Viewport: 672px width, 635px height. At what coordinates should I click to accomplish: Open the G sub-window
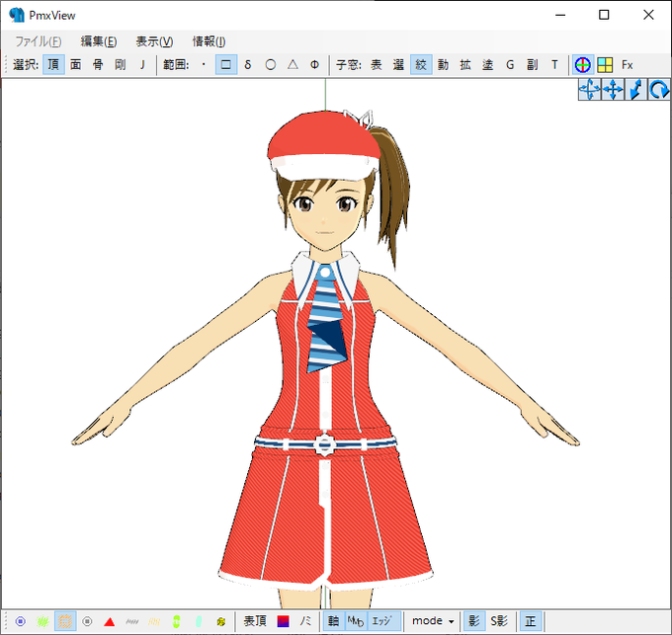[510, 64]
